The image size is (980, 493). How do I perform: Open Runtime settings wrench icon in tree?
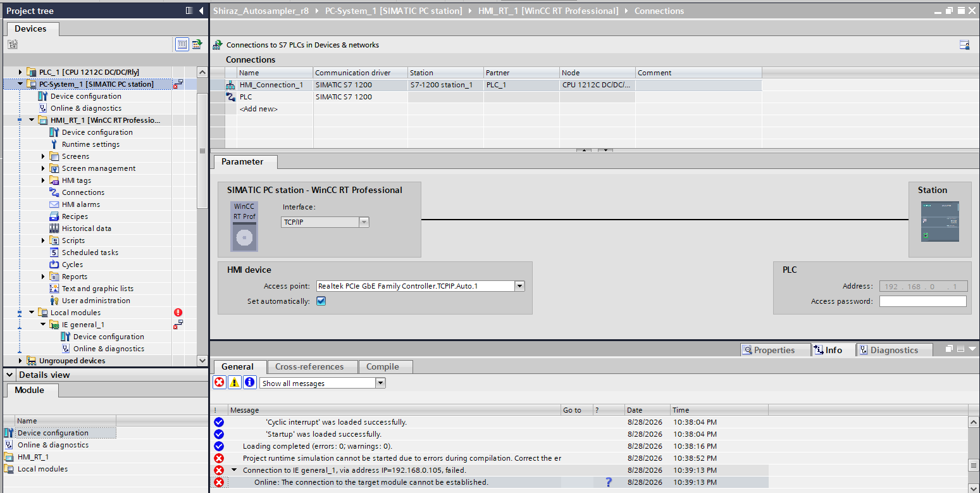click(54, 144)
